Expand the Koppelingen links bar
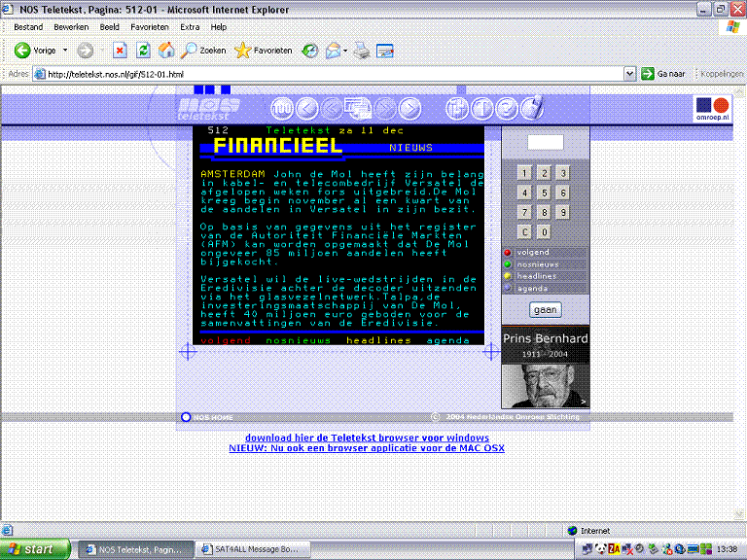 [721, 74]
